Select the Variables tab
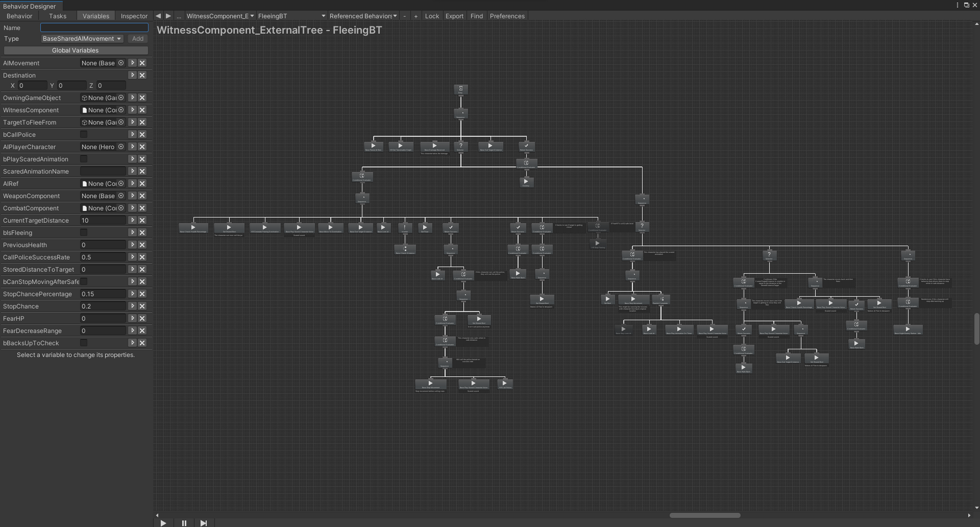The width and height of the screenshot is (980, 527). [x=96, y=16]
